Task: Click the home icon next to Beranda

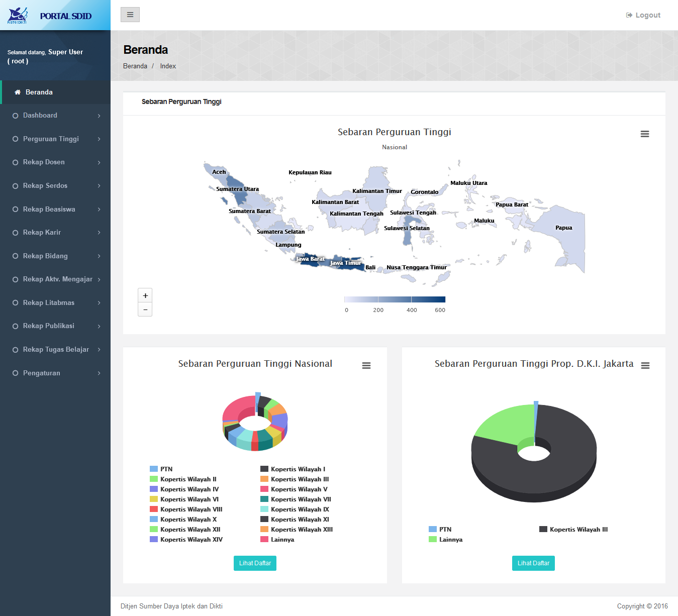Action: point(18,92)
